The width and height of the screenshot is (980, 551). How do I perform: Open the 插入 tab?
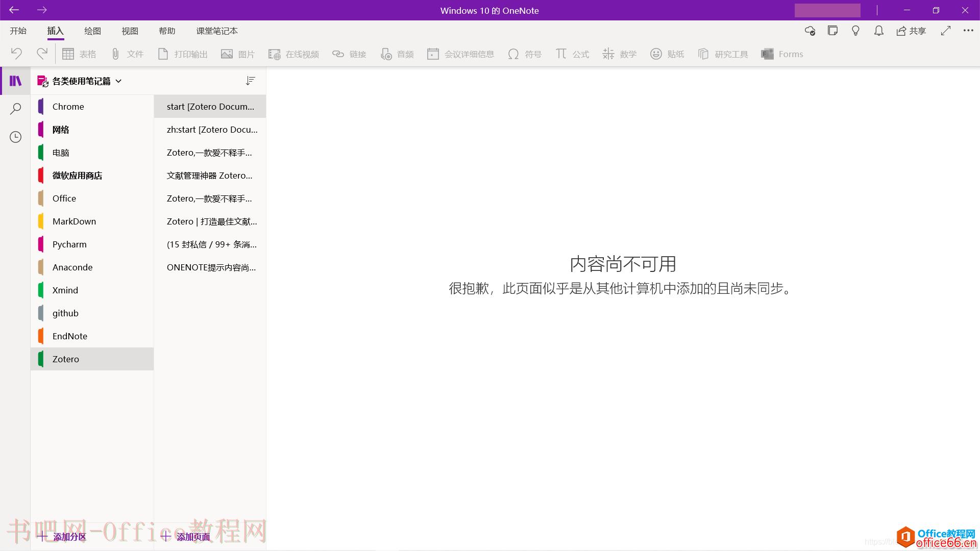[x=55, y=31]
